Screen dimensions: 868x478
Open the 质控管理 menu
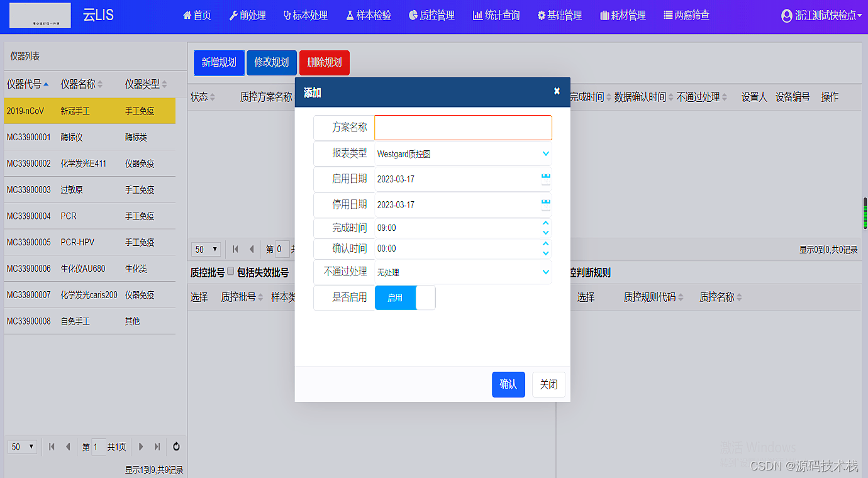[431, 16]
